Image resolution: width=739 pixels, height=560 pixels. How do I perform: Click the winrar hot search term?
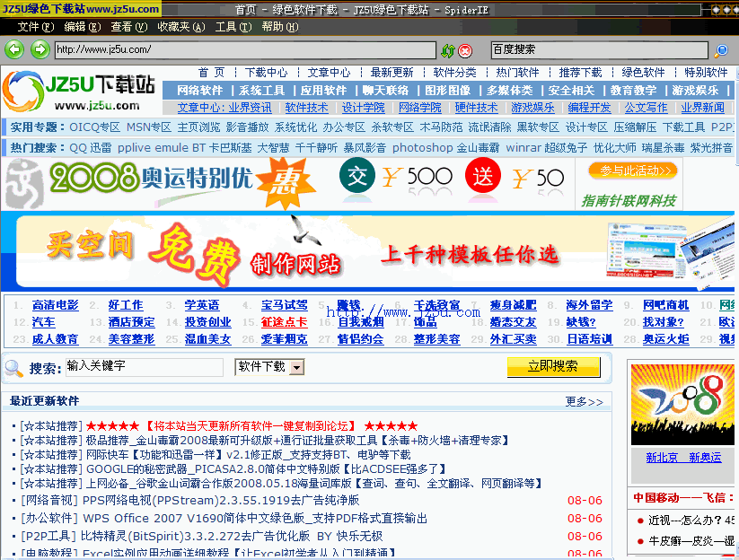click(523, 148)
